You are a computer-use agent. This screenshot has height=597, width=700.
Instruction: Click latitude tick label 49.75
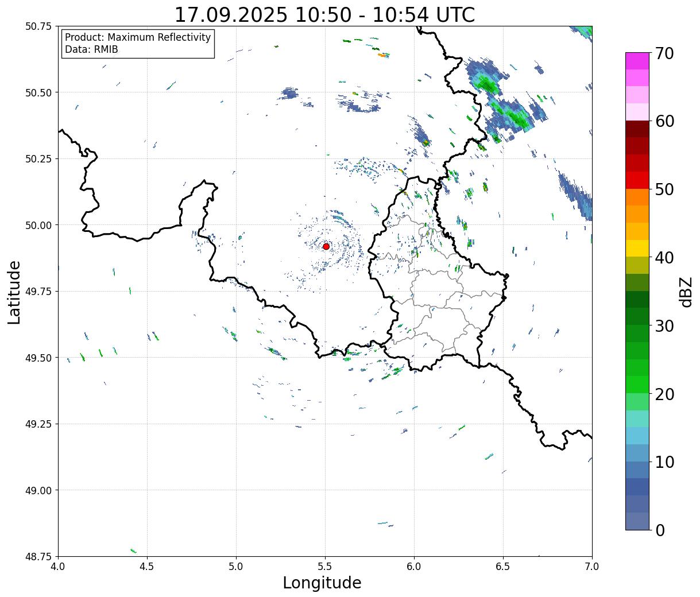pyautogui.click(x=38, y=291)
